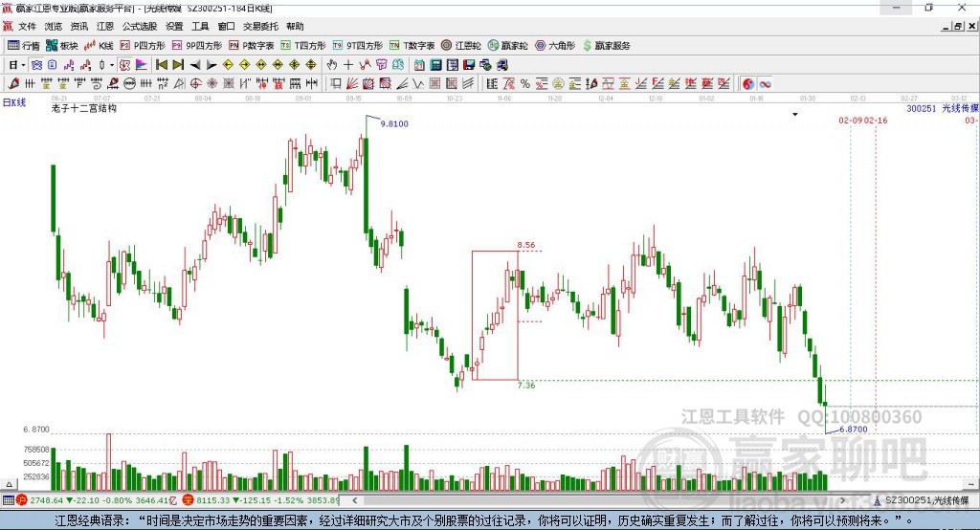Click the red-blue yin-yang icon
This screenshot has height=530, width=980.
(x=748, y=84)
